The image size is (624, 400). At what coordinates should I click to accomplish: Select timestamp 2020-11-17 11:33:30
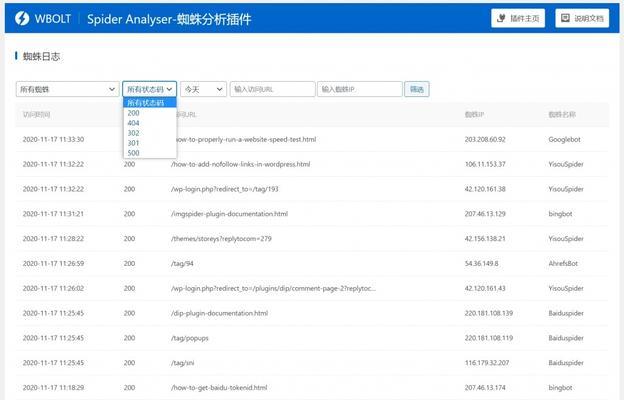point(53,139)
